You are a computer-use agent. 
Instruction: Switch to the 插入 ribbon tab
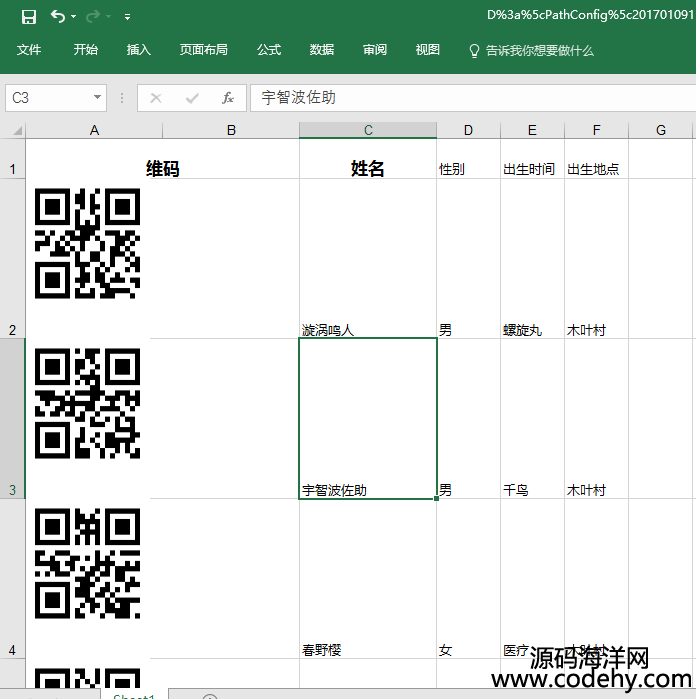139,50
